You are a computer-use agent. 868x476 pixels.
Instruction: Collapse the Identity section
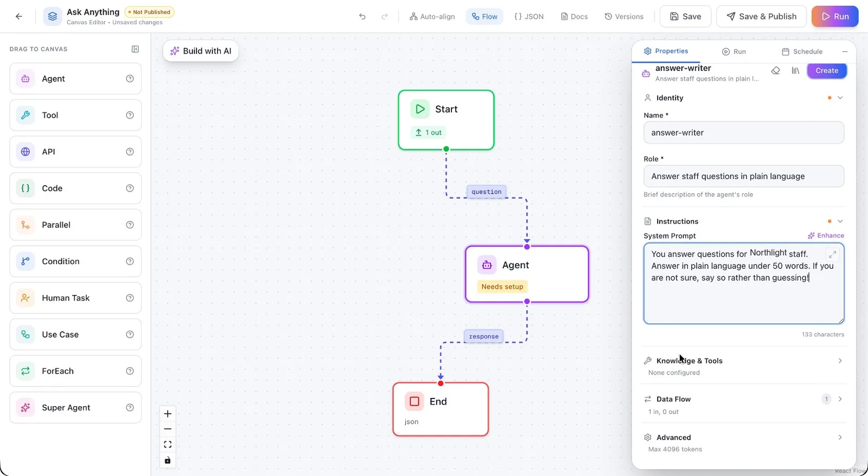[x=840, y=98]
